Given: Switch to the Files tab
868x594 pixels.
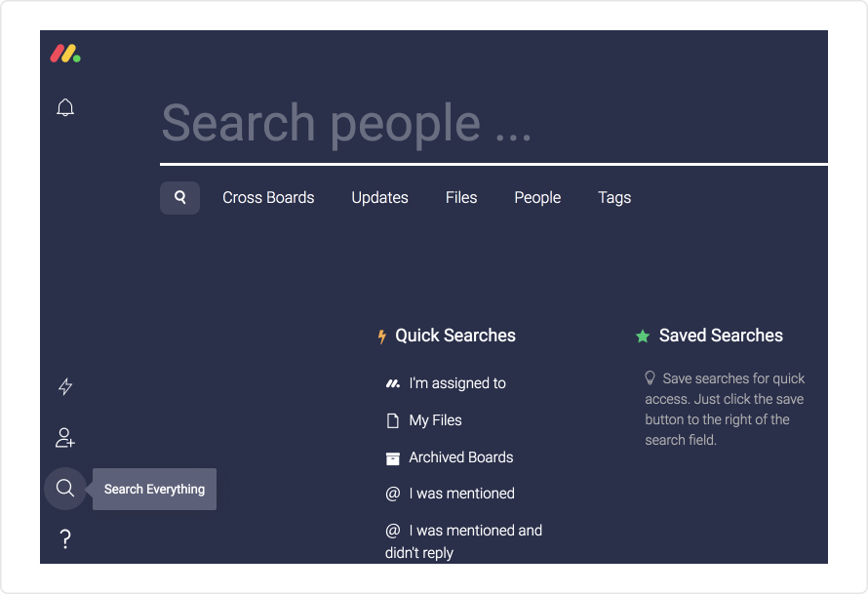Looking at the screenshot, I should click(461, 198).
